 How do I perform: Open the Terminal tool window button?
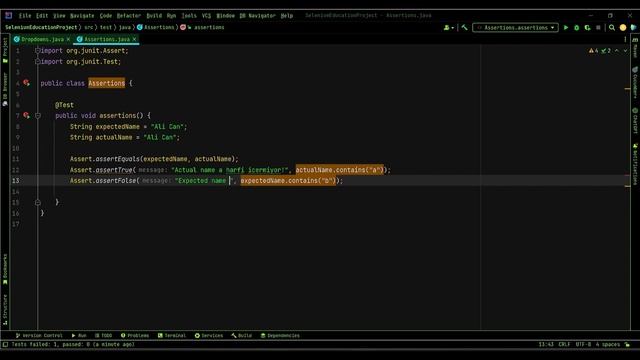tap(172, 336)
